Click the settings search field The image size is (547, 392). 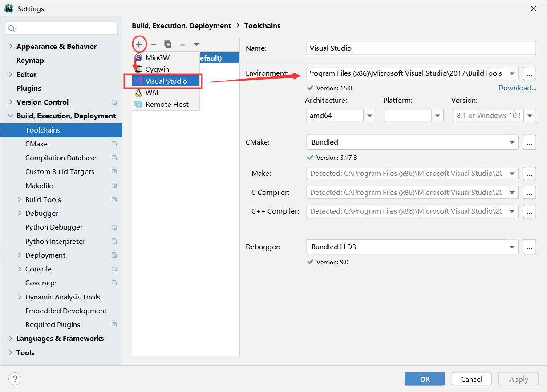61,28
